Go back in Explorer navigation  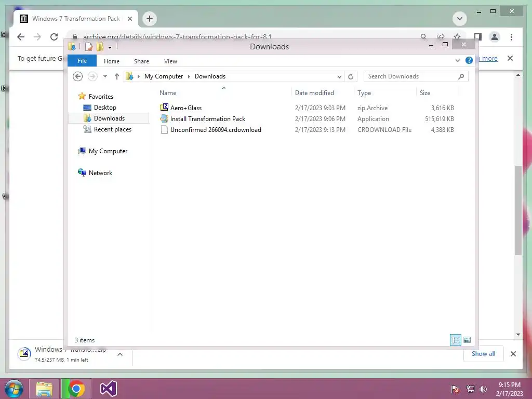coord(78,76)
